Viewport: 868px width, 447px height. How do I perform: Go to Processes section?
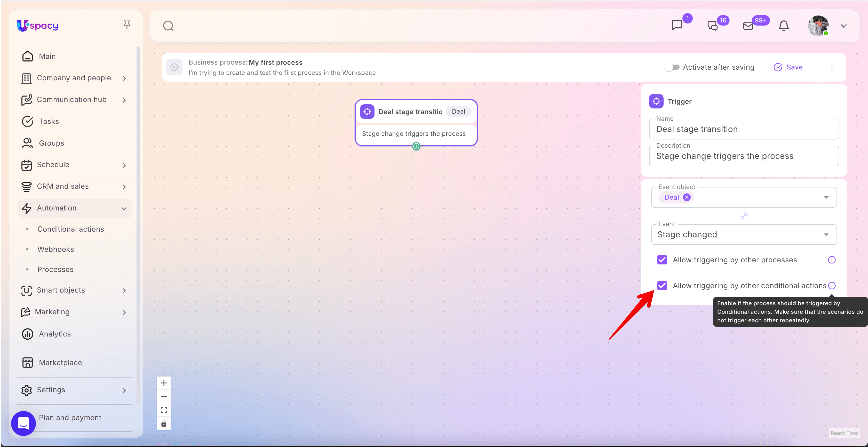(55, 269)
